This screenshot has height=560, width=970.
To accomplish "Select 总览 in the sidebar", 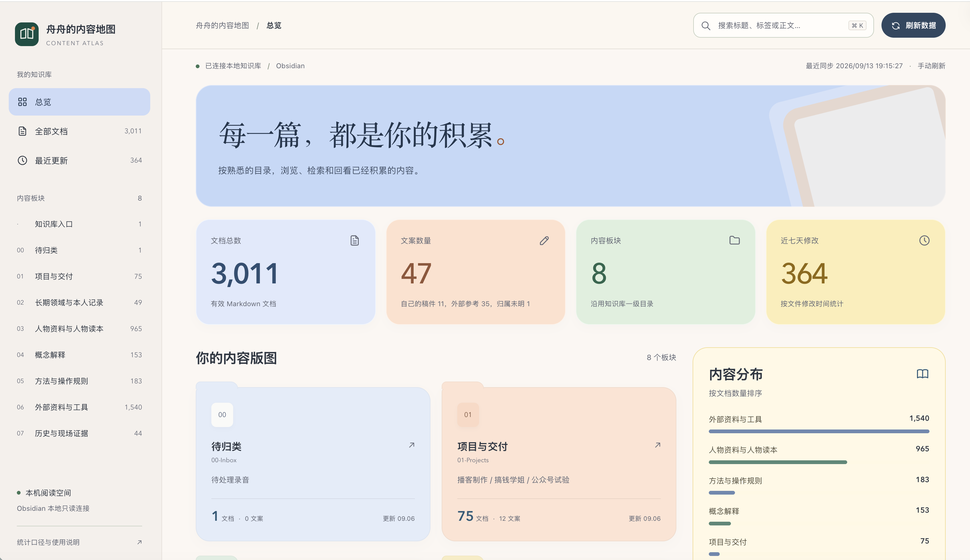I will 79,102.
